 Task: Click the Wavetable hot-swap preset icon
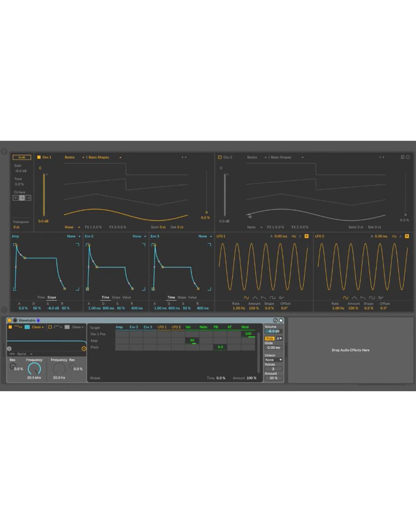[275, 320]
